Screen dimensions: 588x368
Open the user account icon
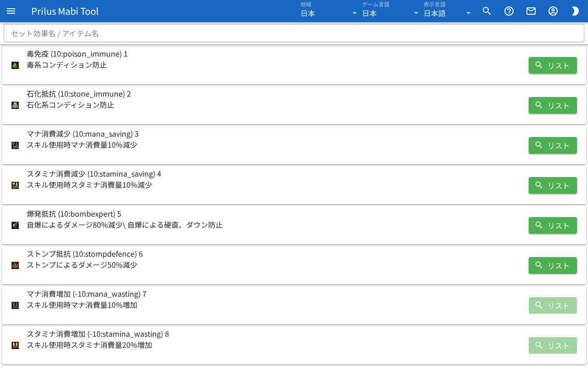pyautogui.click(x=553, y=11)
